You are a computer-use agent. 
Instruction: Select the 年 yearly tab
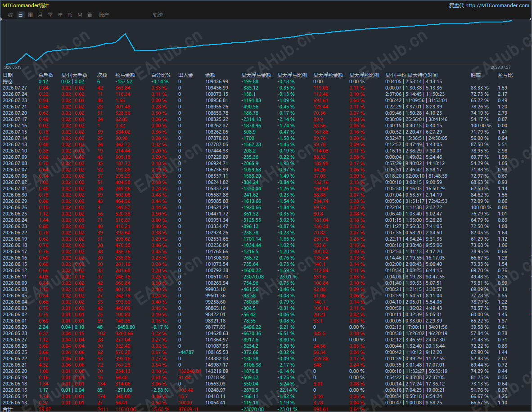tap(60, 15)
